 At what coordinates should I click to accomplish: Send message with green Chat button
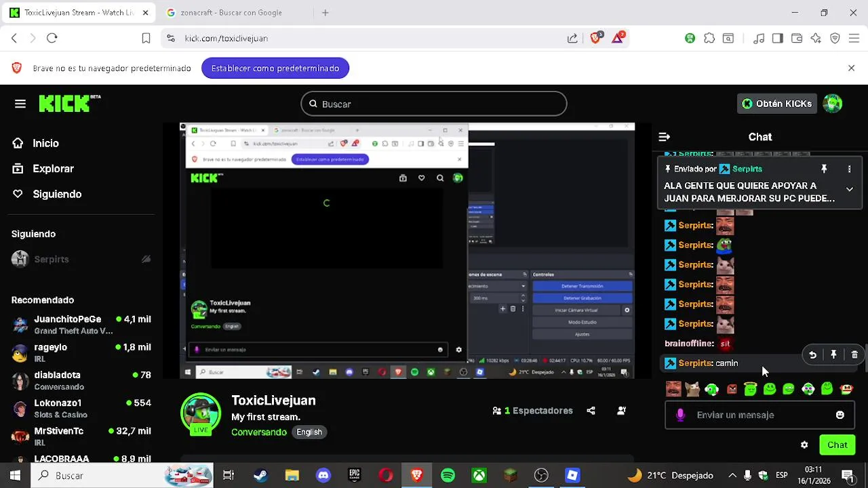click(837, 445)
